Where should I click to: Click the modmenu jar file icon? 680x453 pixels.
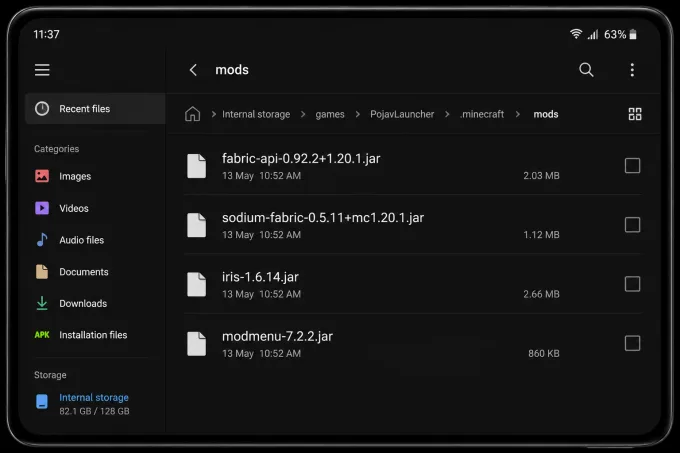[x=196, y=344]
